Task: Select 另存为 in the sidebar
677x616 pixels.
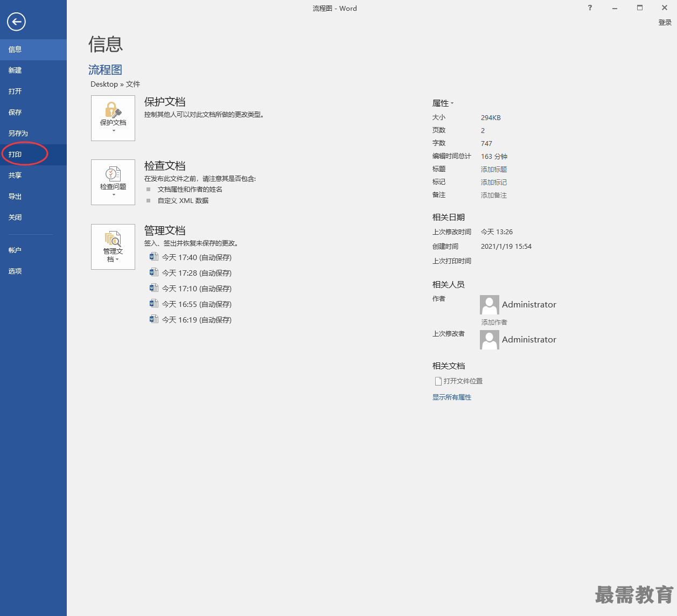Action: coord(33,134)
